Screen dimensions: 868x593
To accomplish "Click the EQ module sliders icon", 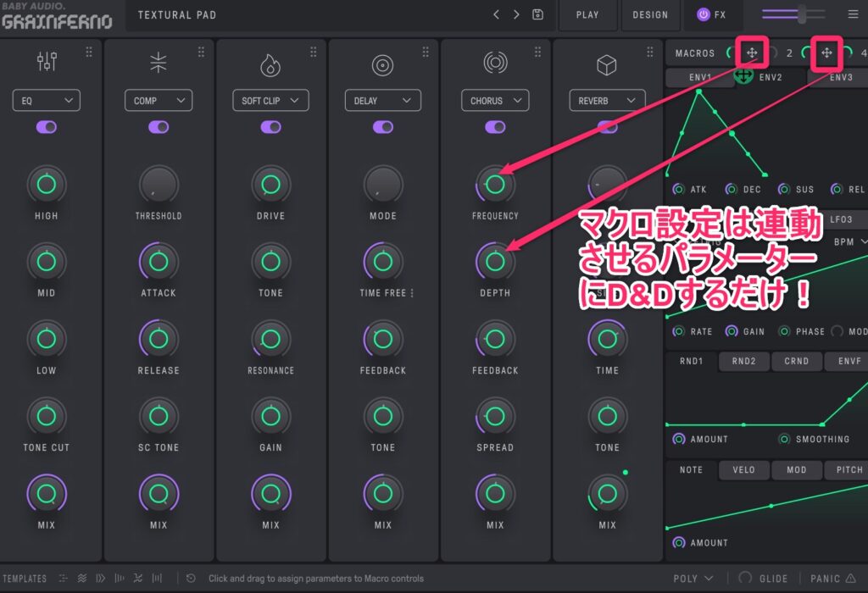I will tap(47, 62).
